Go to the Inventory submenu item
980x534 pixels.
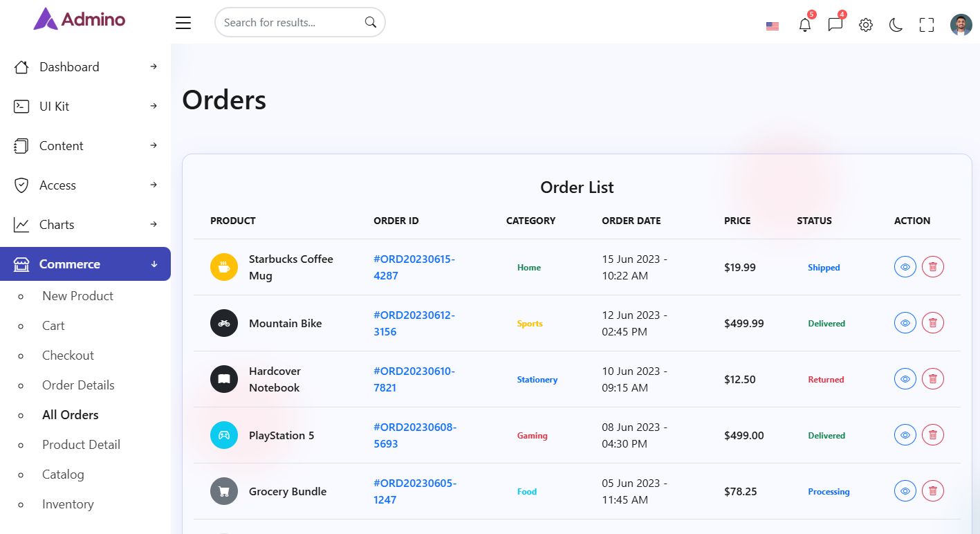[x=68, y=504]
